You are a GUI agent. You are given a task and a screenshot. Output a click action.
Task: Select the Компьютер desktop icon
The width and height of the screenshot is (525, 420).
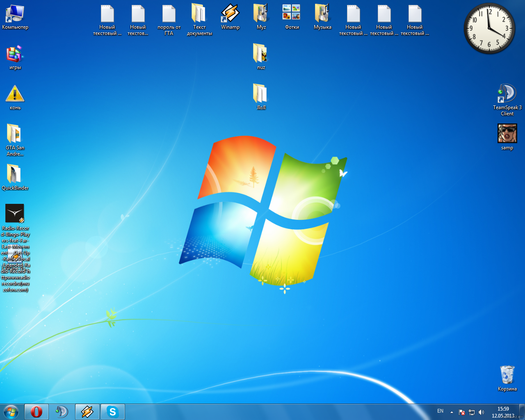point(15,18)
